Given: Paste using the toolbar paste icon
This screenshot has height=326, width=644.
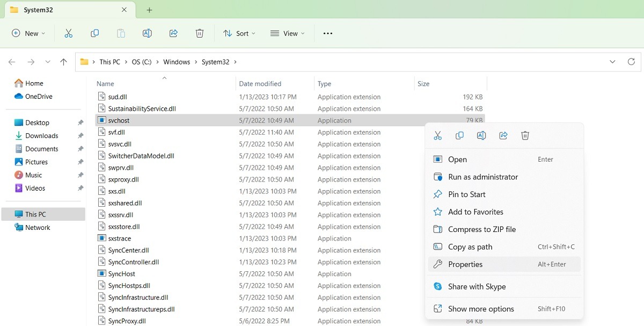Looking at the screenshot, I should [121, 33].
